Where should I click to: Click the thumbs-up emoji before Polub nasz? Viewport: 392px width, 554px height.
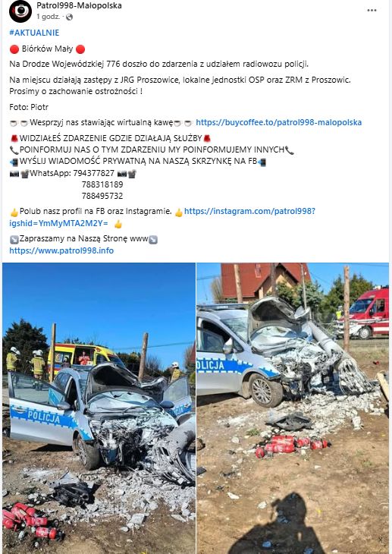tap(14, 212)
